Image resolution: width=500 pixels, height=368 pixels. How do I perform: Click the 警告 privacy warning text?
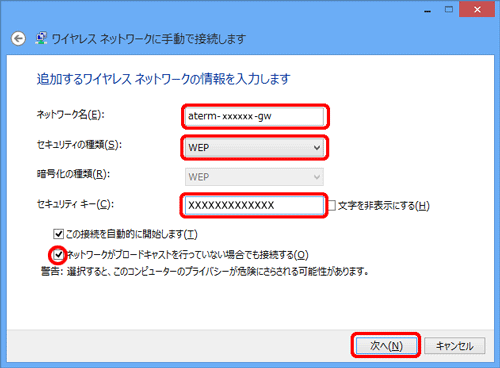pyautogui.click(x=205, y=272)
